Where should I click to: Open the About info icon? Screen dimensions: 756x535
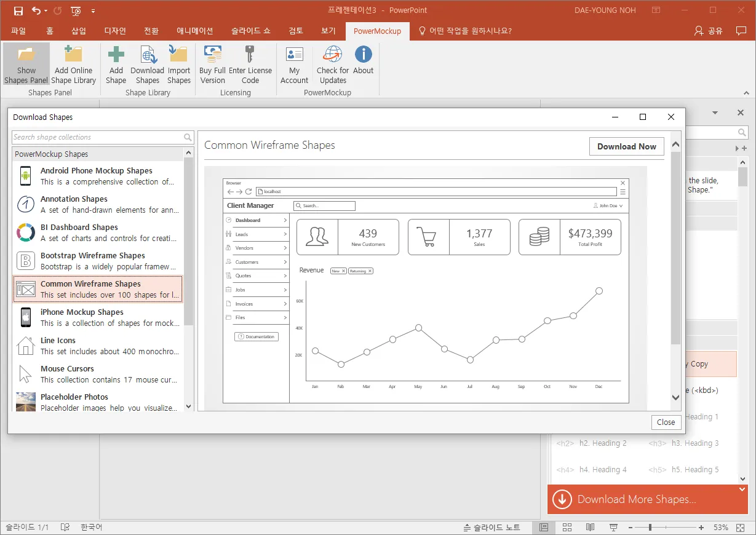pos(363,55)
